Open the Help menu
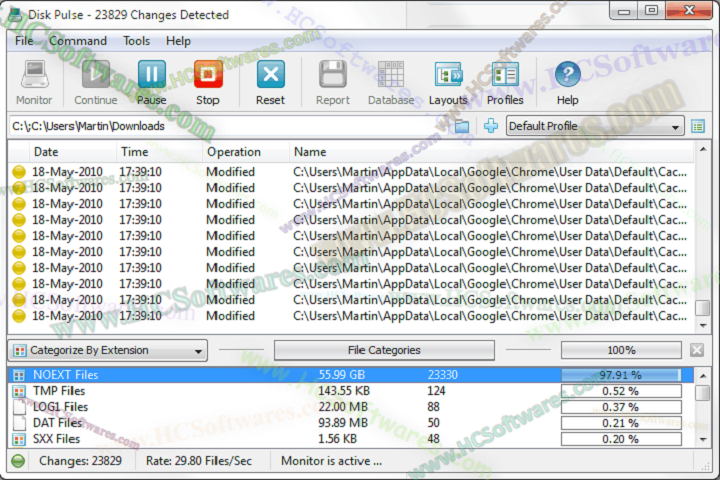The height and width of the screenshot is (480, 720). 178,41
